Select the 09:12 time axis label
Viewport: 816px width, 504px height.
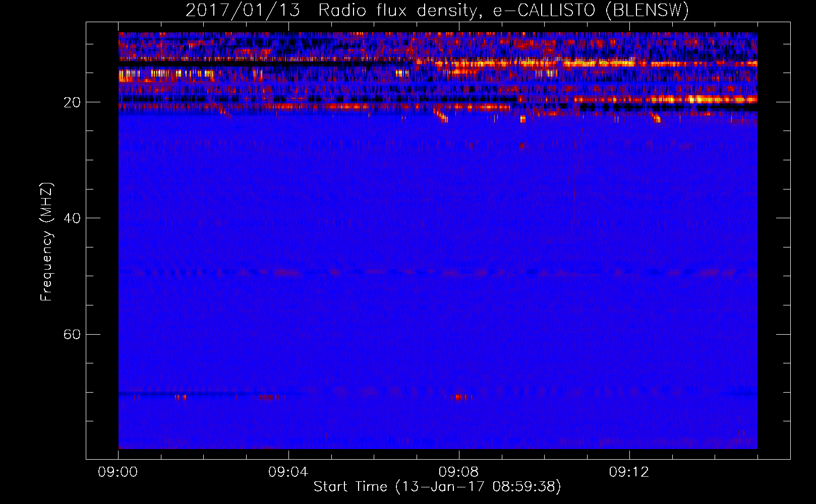[629, 472]
